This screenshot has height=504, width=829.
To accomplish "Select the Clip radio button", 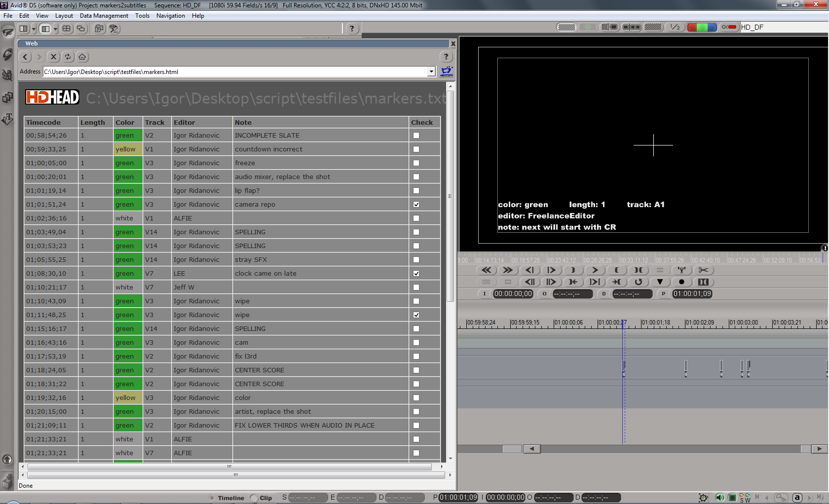I will [254, 498].
